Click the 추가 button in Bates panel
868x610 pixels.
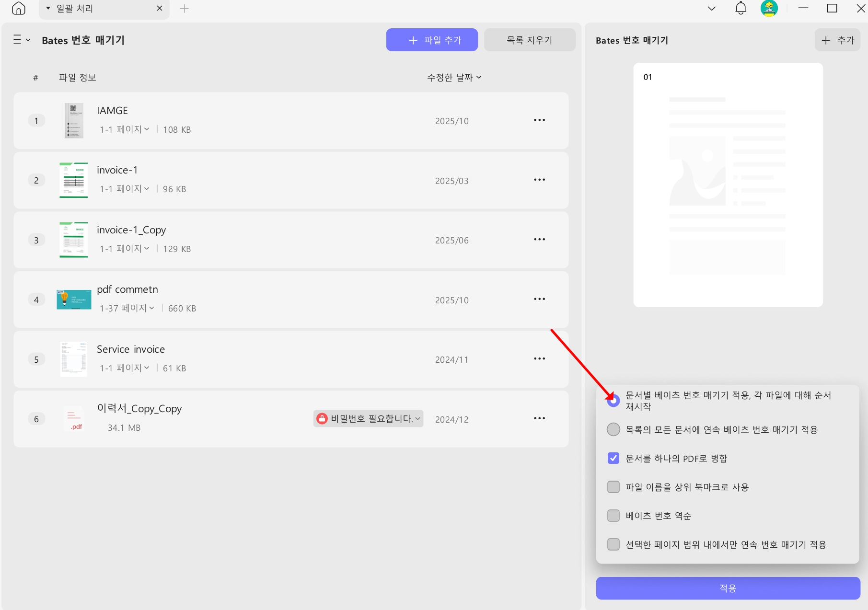(x=837, y=40)
